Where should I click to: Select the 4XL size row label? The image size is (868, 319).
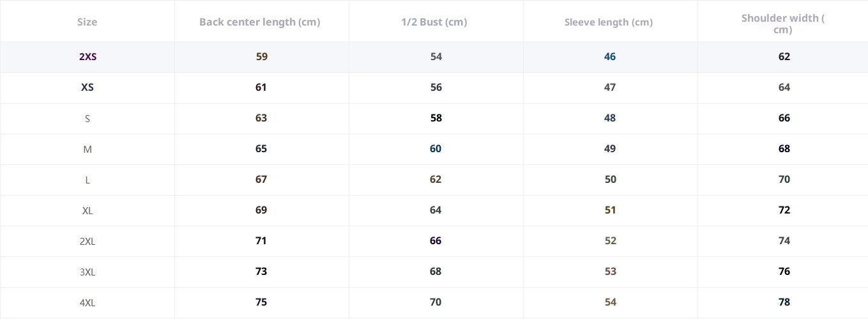point(88,303)
